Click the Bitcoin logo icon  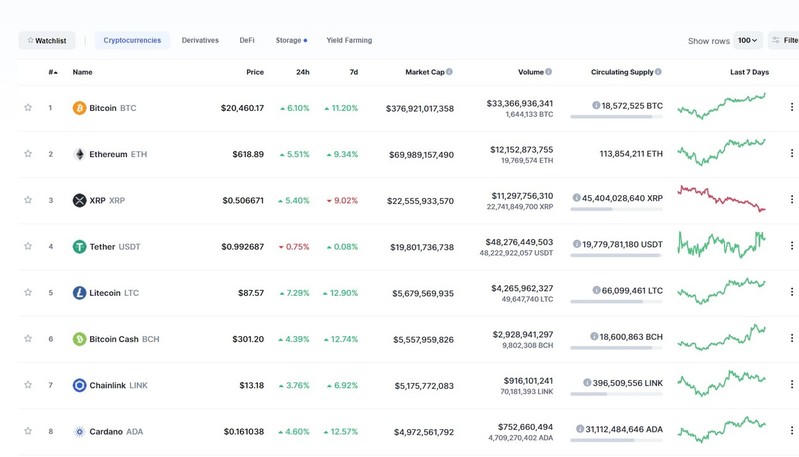click(80, 108)
